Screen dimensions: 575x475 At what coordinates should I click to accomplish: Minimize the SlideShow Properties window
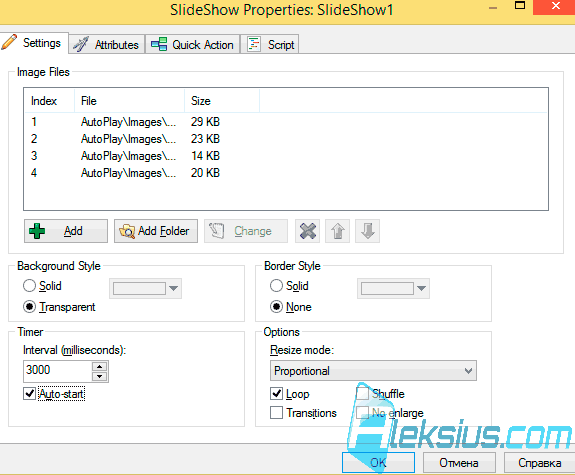coord(493,7)
